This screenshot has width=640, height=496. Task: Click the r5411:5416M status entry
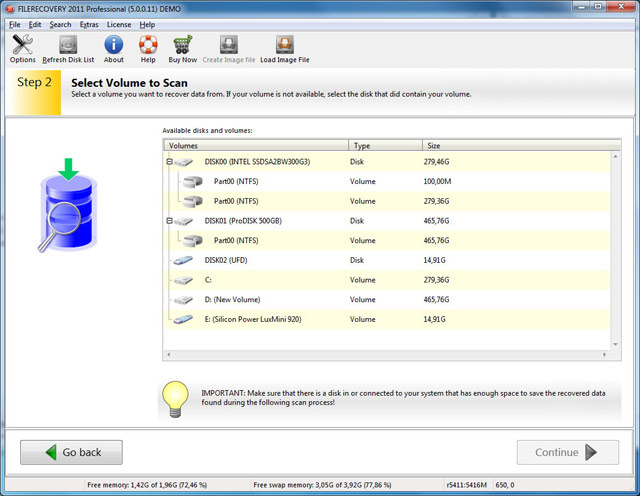point(467,485)
